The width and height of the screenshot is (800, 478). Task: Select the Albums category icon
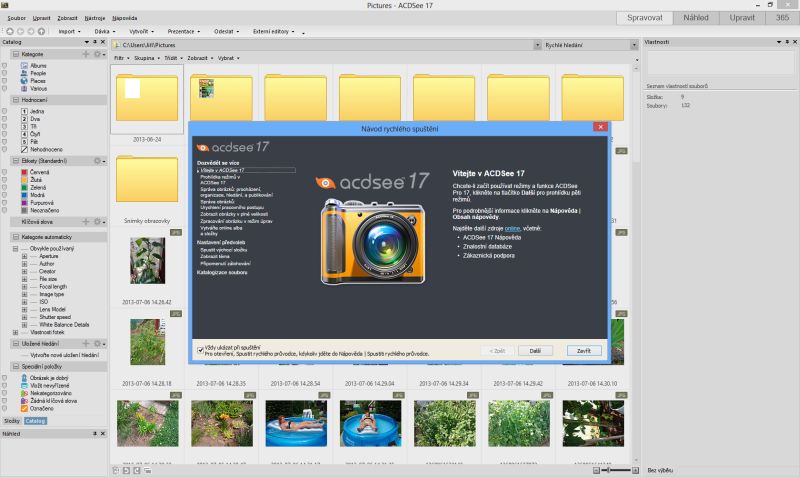pos(24,66)
